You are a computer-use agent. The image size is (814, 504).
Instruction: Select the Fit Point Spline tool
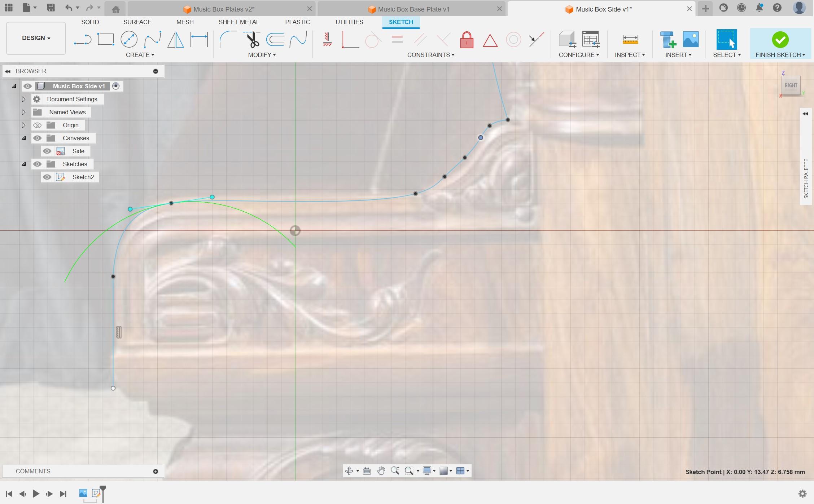click(x=152, y=39)
